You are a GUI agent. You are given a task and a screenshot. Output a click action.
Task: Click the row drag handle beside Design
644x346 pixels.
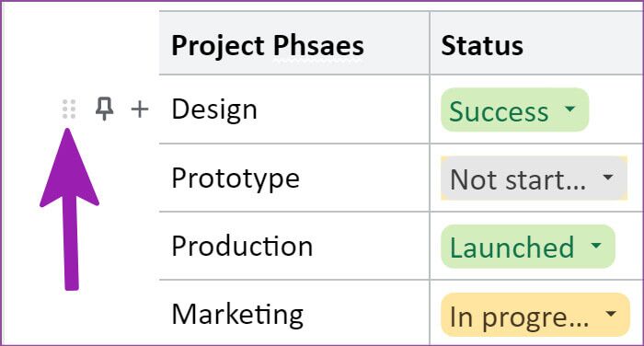pyautogui.click(x=69, y=110)
